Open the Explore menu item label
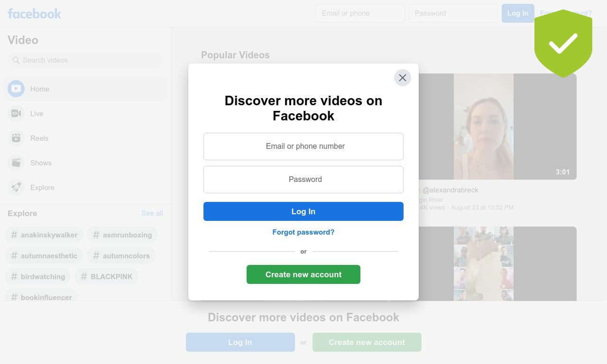This screenshot has height=364, width=607. point(42,188)
